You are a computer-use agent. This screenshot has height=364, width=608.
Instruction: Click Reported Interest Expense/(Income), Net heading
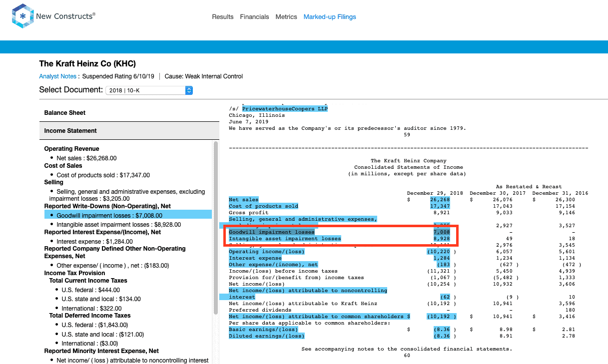(102, 232)
